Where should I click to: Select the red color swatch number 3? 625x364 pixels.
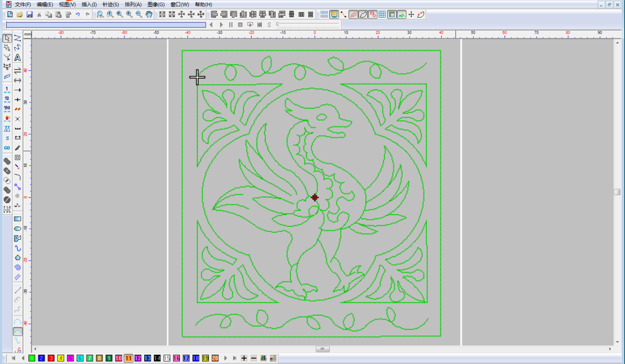pyautogui.click(x=50, y=359)
